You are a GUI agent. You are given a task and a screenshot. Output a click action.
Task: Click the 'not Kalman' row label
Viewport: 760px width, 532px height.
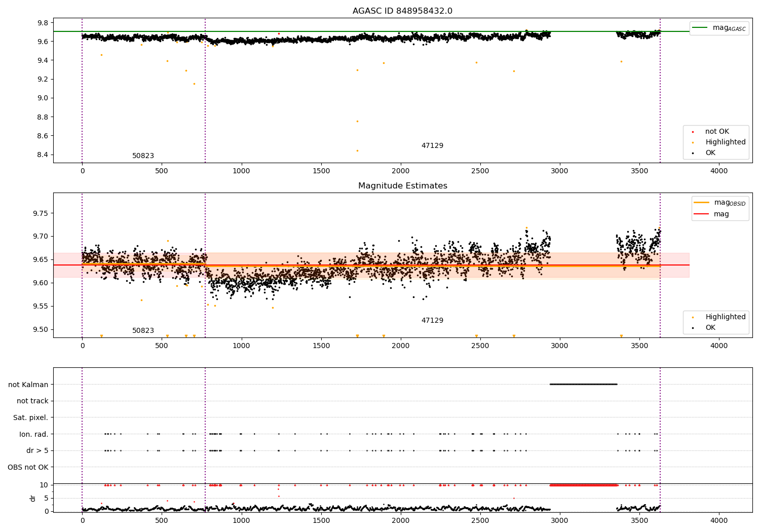tap(28, 385)
